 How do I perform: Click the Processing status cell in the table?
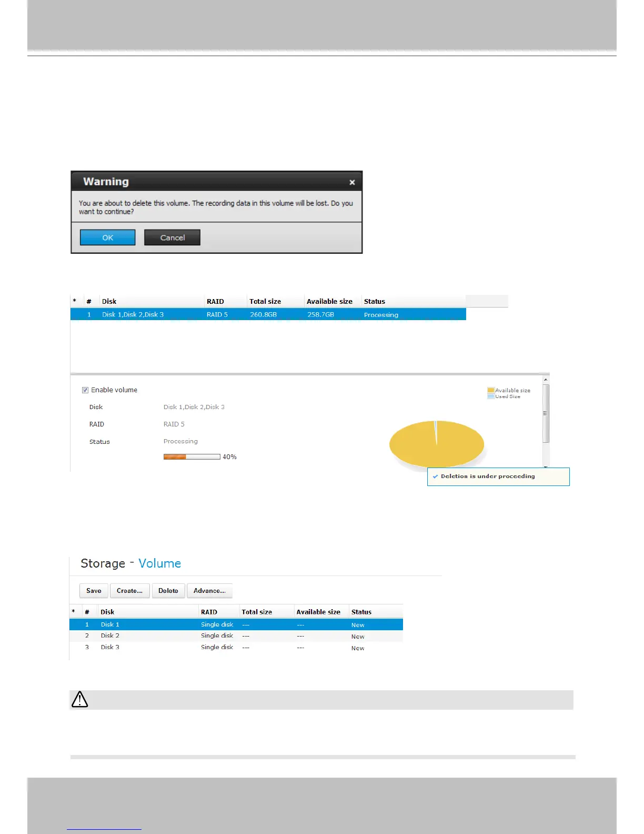click(x=381, y=315)
